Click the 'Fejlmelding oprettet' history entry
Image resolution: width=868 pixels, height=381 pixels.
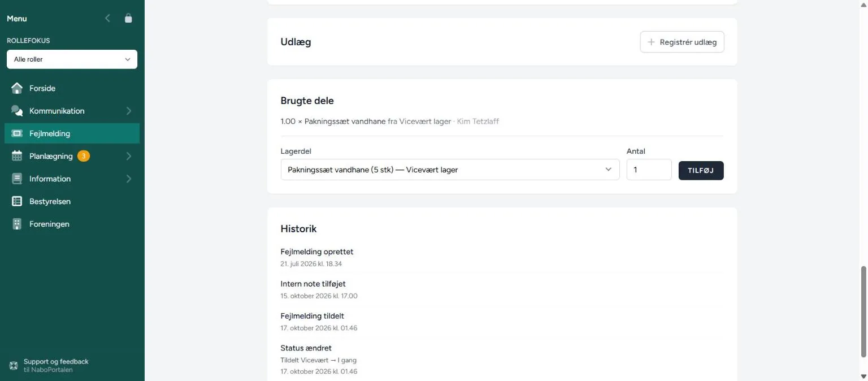tap(317, 252)
